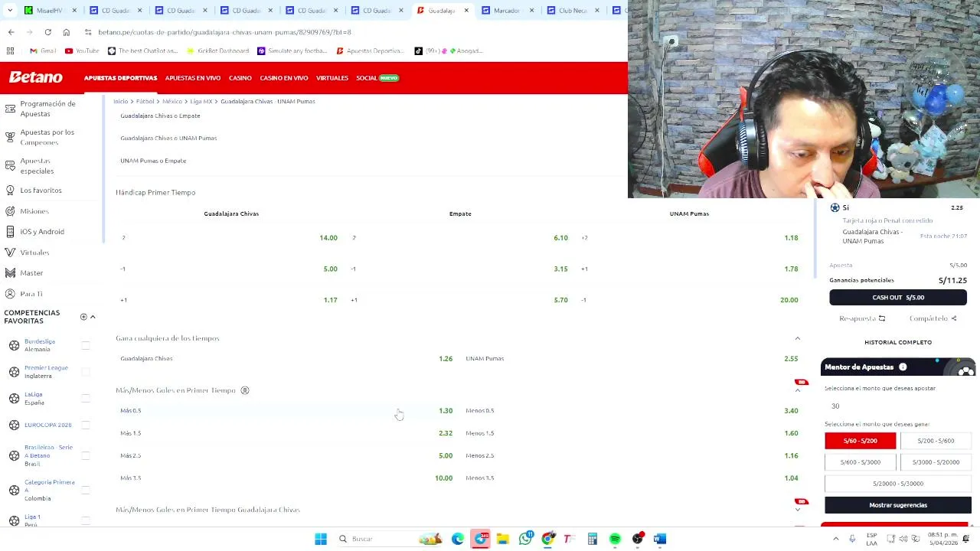980x551 pixels.
Task: Click info icon next to Más/Menos Goles en Primer Tiempo
Action: point(245,390)
